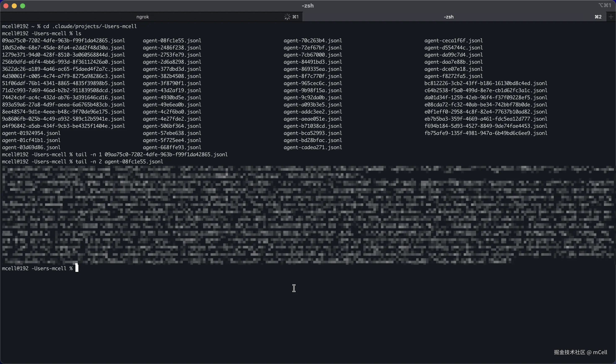Click the red close window button

click(x=6, y=6)
